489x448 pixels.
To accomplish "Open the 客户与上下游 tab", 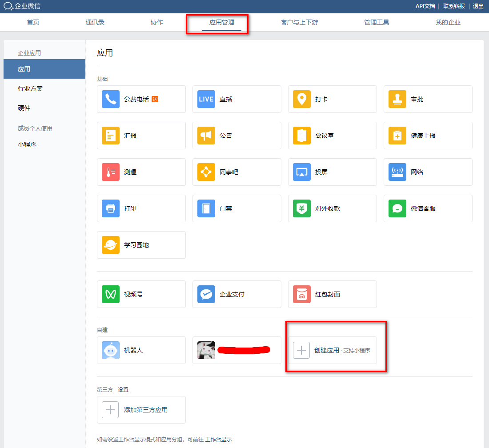I will tap(299, 22).
